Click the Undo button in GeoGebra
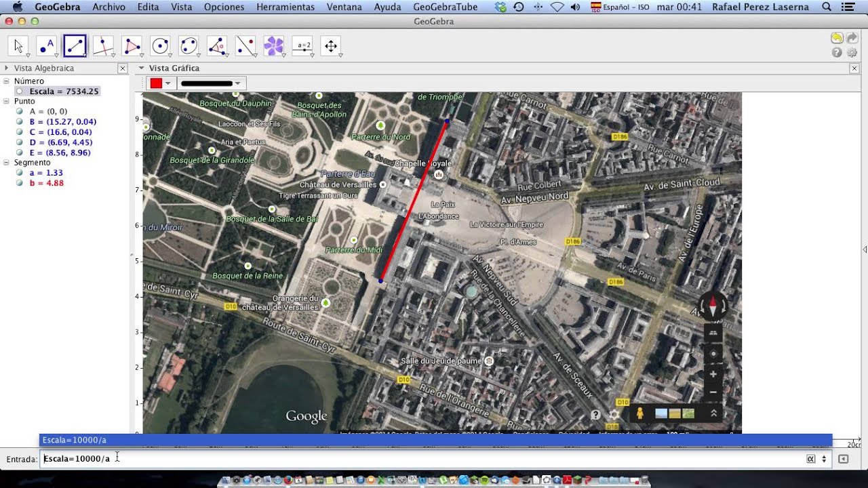Viewport: 868px width, 488px height. pyautogui.click(x=837, y=38)
